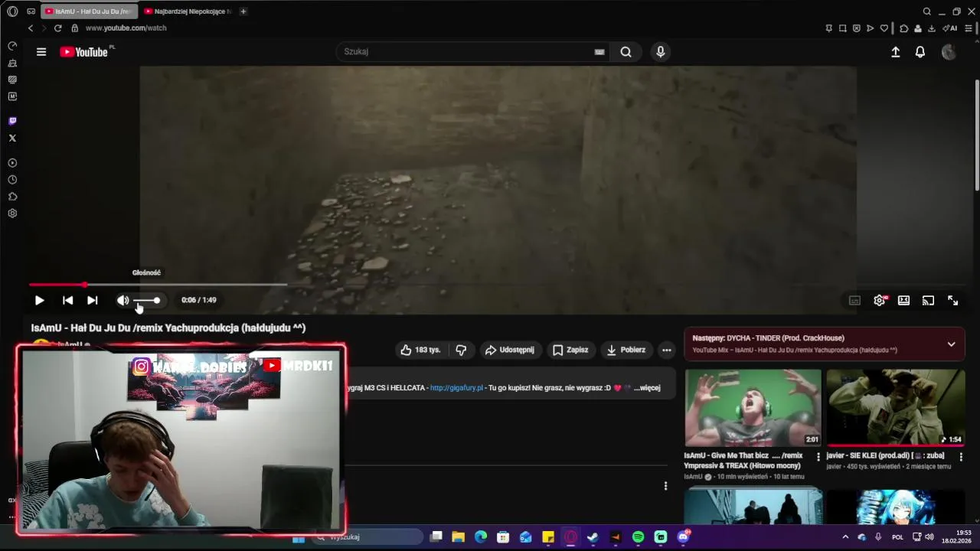Screen dimensions: 980x551
Task: Add the page to bookmarks heart
Action: click(x=884, y=28)
